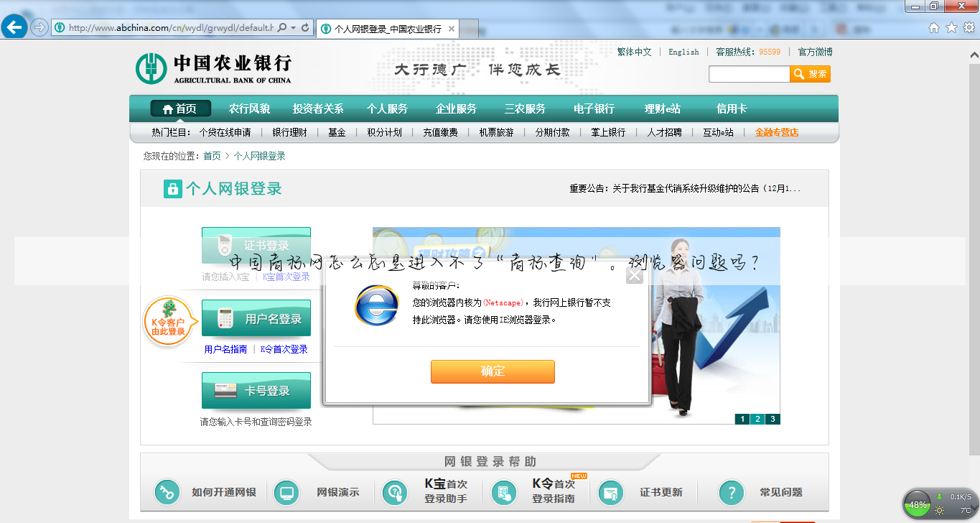Open browser settings gear icon
The image size is (980, 523).
coord(968,28)
